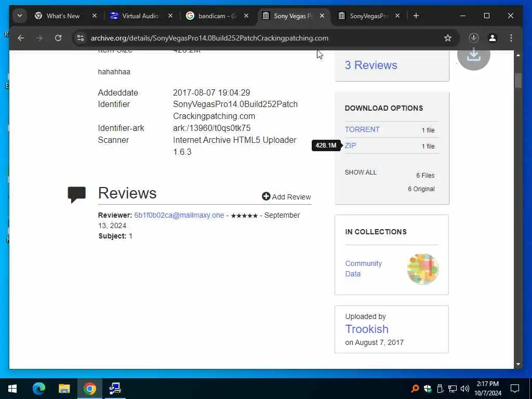Open the volume speaker tray icon

coord(465,389)
